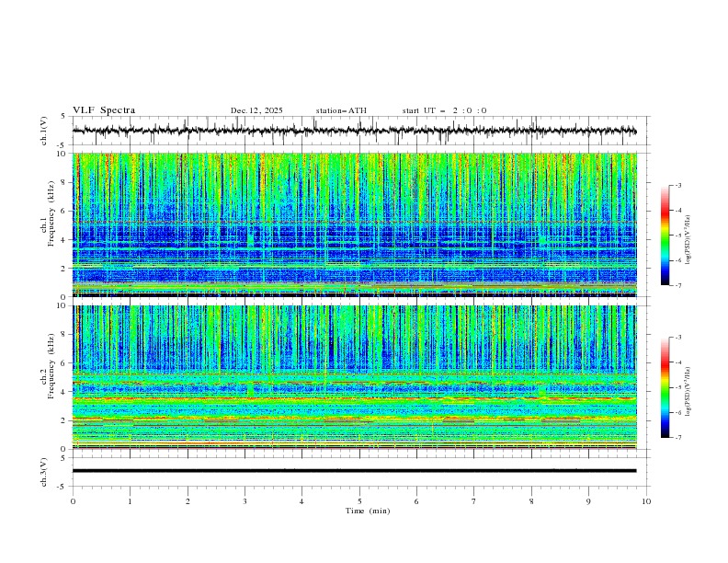Screen dimensions: 728x563
Task: Click the ch.2 "Frequency (kHz)" axis label
Action: (51, 366)
